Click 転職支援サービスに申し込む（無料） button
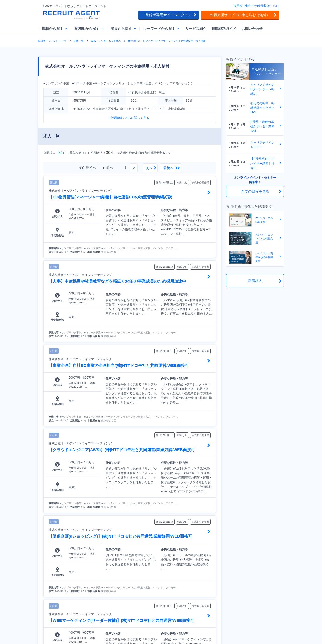The image size is (322, 644). [240, 15]
